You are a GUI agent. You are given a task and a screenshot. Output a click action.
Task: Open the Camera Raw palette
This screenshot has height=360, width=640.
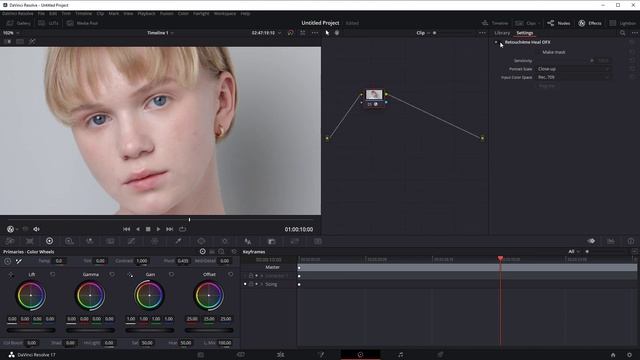click(x=10, y=241)
